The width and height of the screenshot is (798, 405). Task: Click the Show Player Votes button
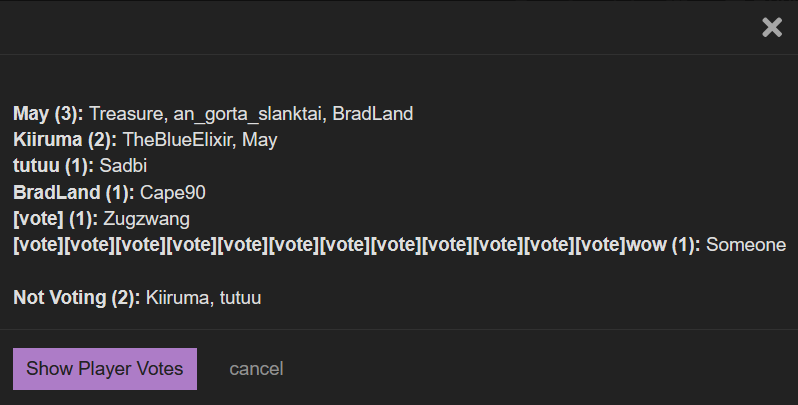[x=105, y=369]
